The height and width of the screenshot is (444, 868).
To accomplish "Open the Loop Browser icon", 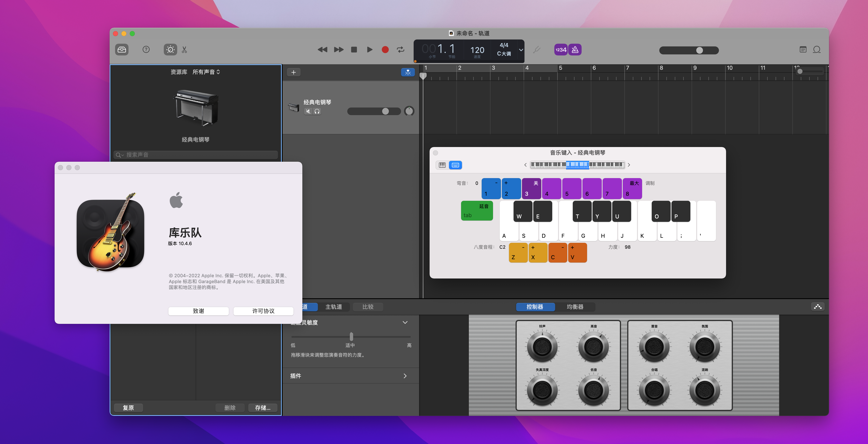I will tap(817, 50).
